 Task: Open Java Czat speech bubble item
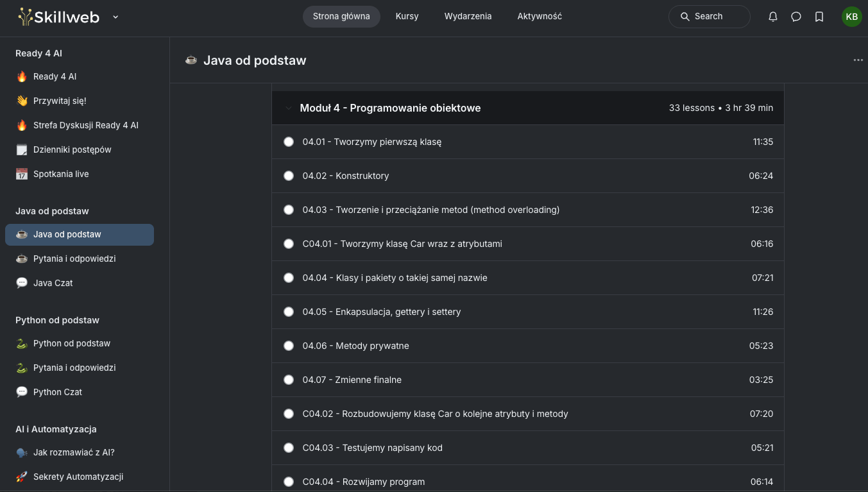coord(53,283)
